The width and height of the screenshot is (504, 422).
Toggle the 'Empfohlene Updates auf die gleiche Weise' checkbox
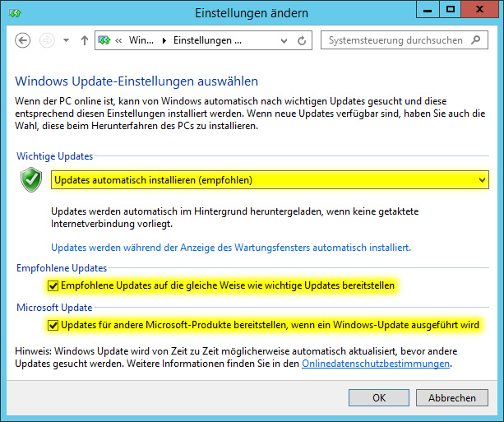click(53, 285)
